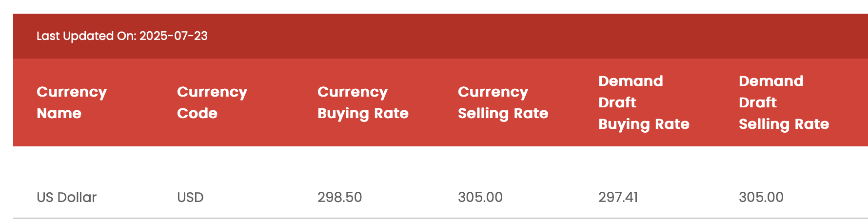Click the 2025-07-23 date in banner
This screenshot has width=868, height=223.
(174, 36)
